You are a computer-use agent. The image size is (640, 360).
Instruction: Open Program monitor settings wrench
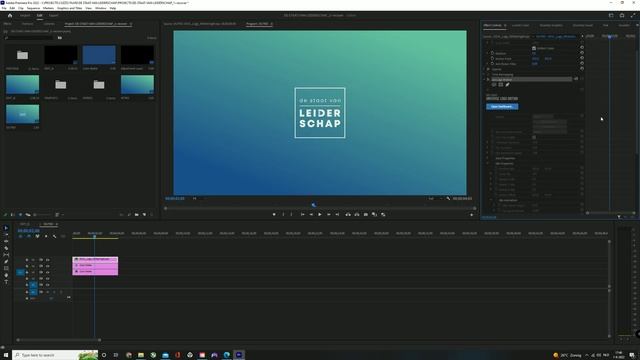coord(448,198)
